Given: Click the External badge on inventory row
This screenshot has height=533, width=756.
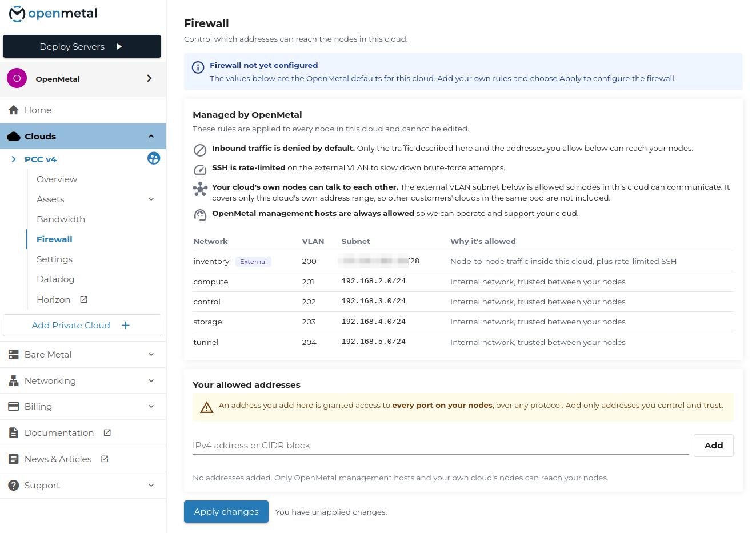Looking at the screenshot, I should coord(253,262).
